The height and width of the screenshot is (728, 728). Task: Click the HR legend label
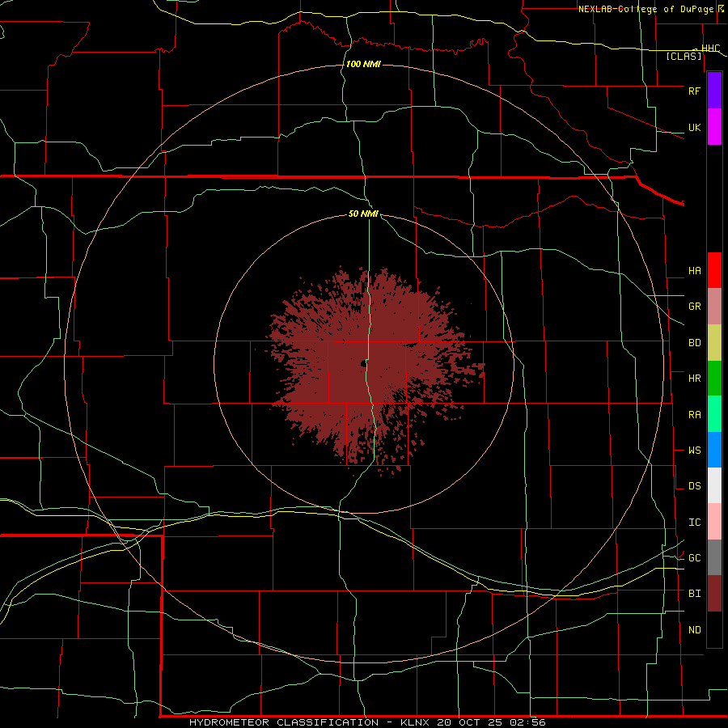(x=694, y=379)
